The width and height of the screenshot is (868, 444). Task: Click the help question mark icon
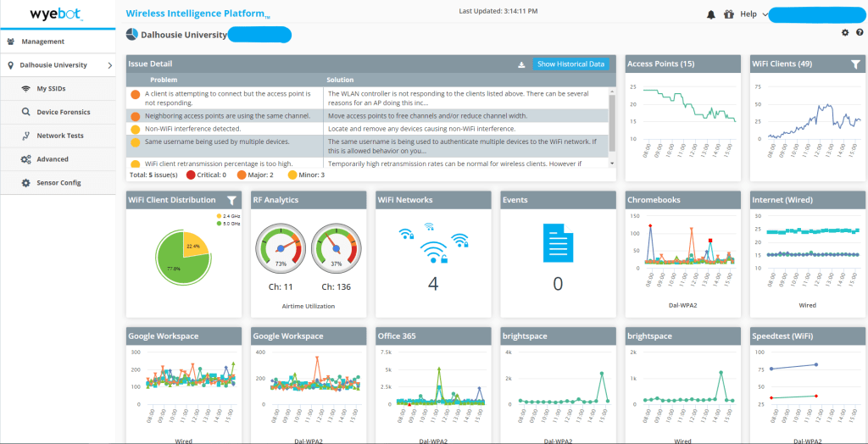[x=859, y=32]
